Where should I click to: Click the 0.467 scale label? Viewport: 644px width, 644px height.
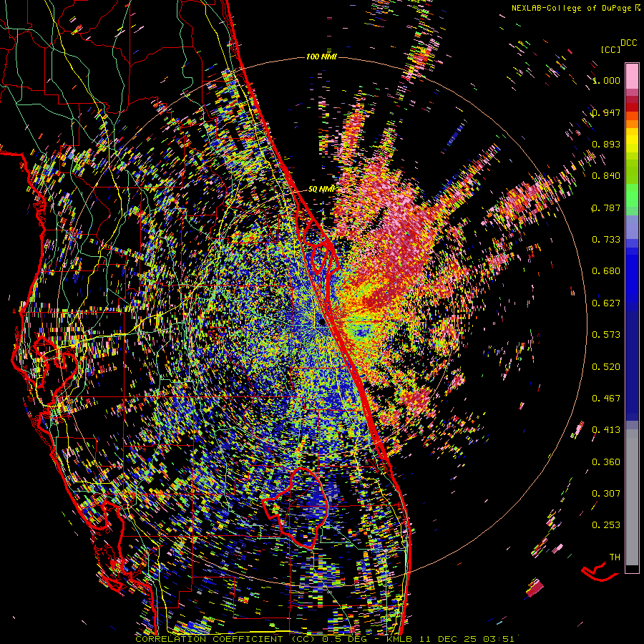click(x=606, y=399)
